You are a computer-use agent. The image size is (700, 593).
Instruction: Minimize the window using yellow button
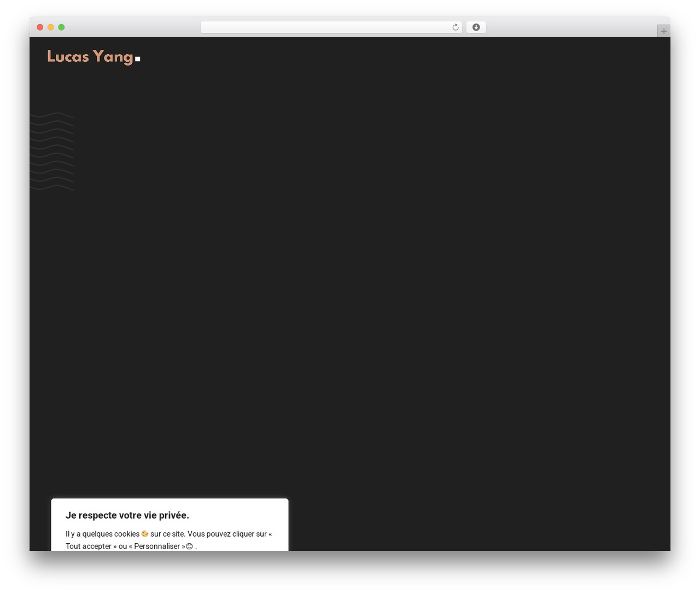[51, 27]
